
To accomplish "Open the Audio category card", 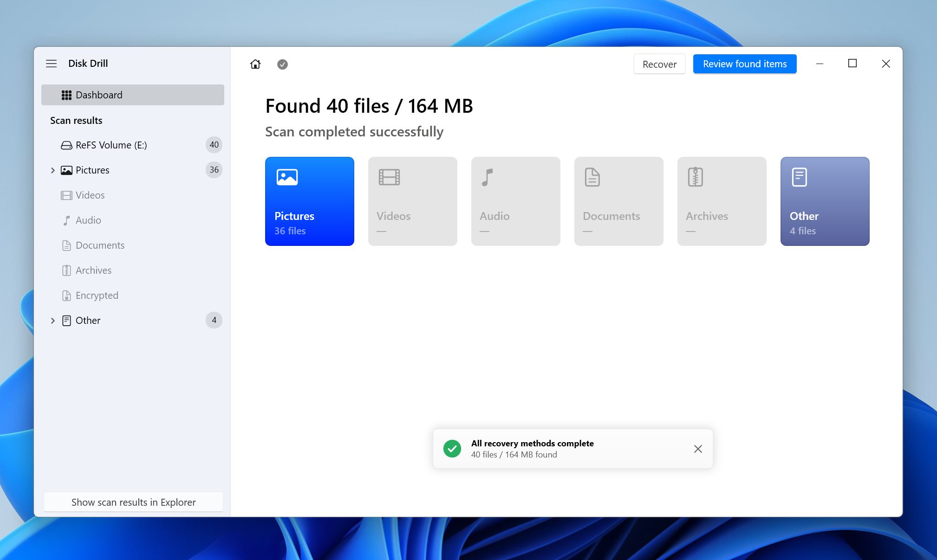I will (516, 201).
